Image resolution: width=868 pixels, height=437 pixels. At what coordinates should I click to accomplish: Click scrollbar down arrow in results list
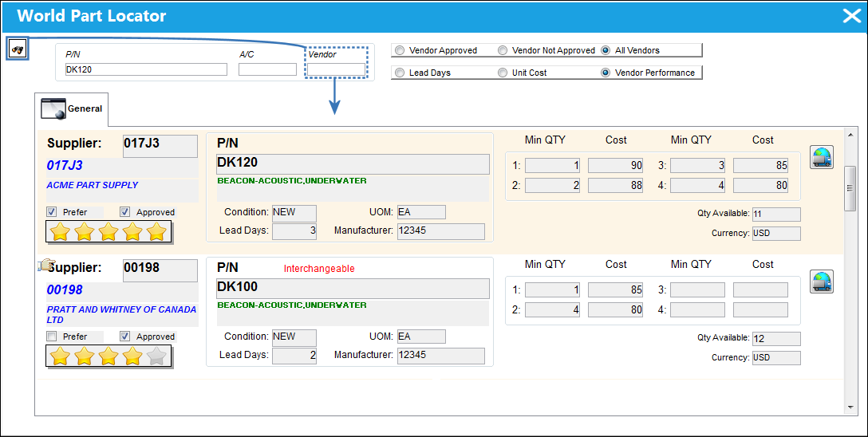coord(850,407)
